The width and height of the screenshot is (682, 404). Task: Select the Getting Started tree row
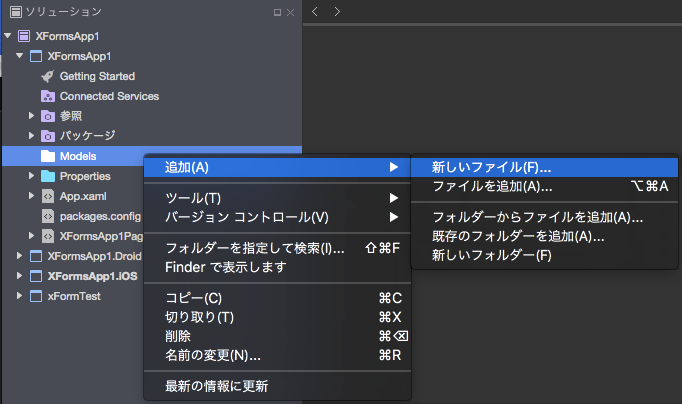coord(152,76)
